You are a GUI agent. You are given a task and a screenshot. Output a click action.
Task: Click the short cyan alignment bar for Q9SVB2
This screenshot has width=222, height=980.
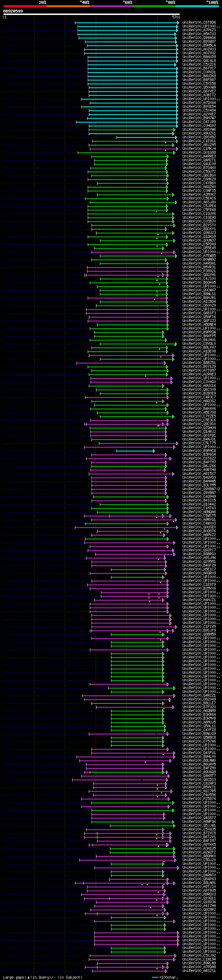(146, 137)
